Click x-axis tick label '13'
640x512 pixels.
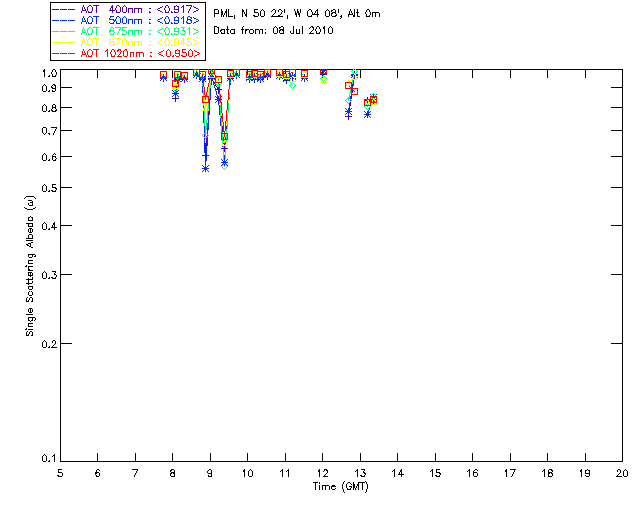click(360, 473)
